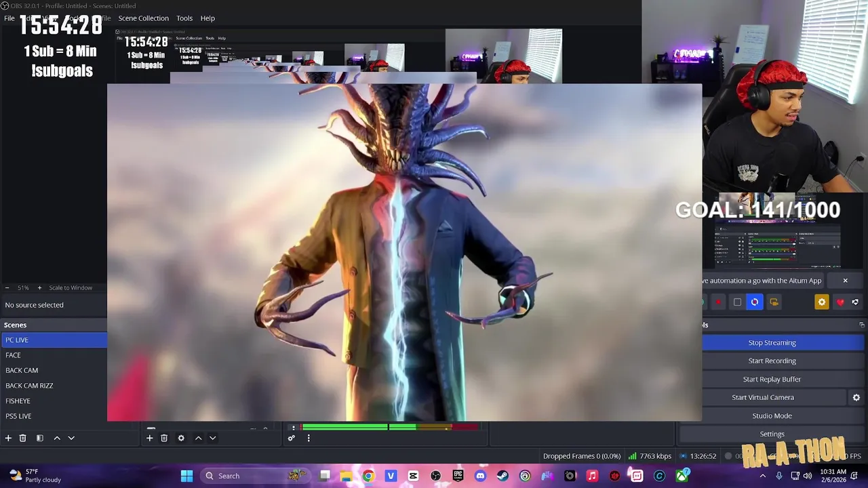The height and width of the screenshot is (488, 868).
Task: Delete selected scene with trash icon
Action: click(x=22, y=439)
